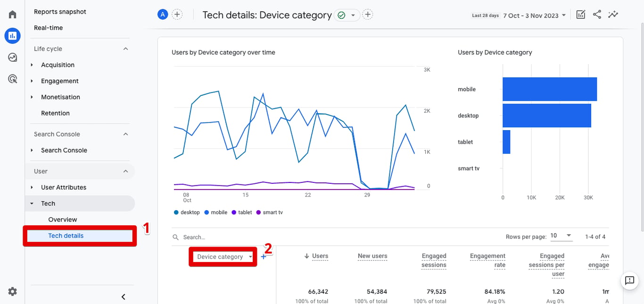Add filter using plus circle after title
This screenshot has height=304, width=644.
click(368, 15)
